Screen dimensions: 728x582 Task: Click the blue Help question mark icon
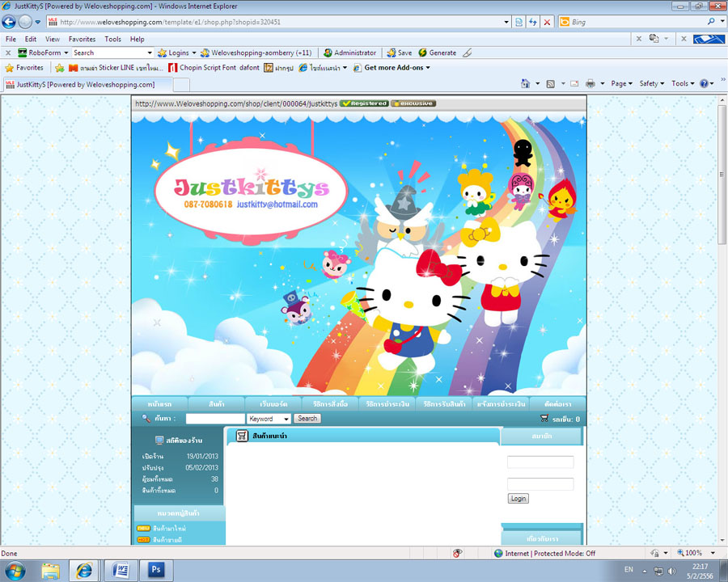(704, 83)
